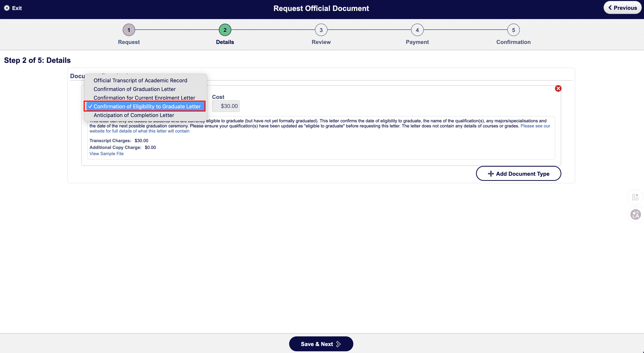Image resolution: width=644 pixels, height=353 pixels.
Task: Select Confirmation of Eligibility to Graduate Letter
Action: [x=147, y=106]
